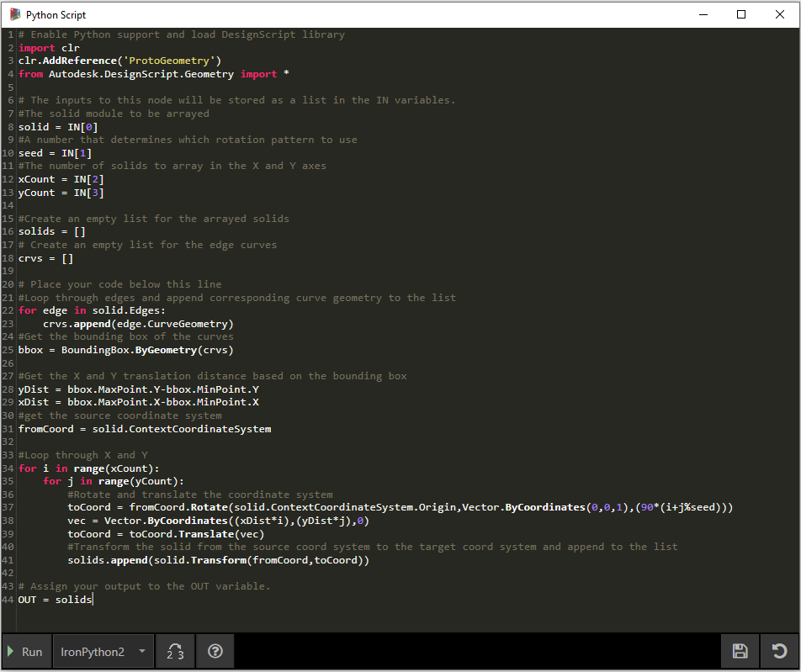Place cursor on the 'fromCoord = solid.ContextCoordinateSystem' line
Viewport: 801px width, 672px height.
(x=144, y=429)
